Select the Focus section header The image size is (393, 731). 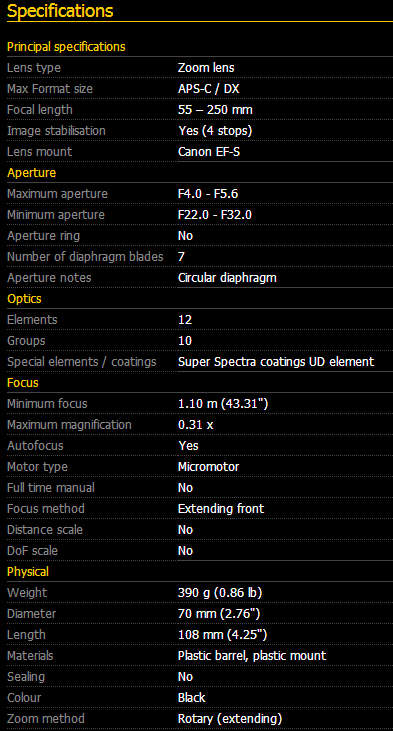[x=23, y=383]
